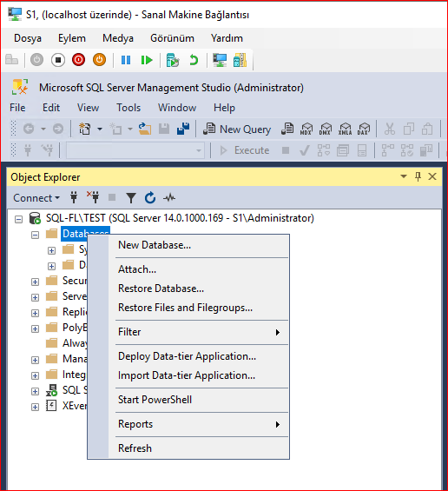This screenshot has width=448, height=491.
Task: Open the SSMS Tools menu
Action: coord(128,108)
